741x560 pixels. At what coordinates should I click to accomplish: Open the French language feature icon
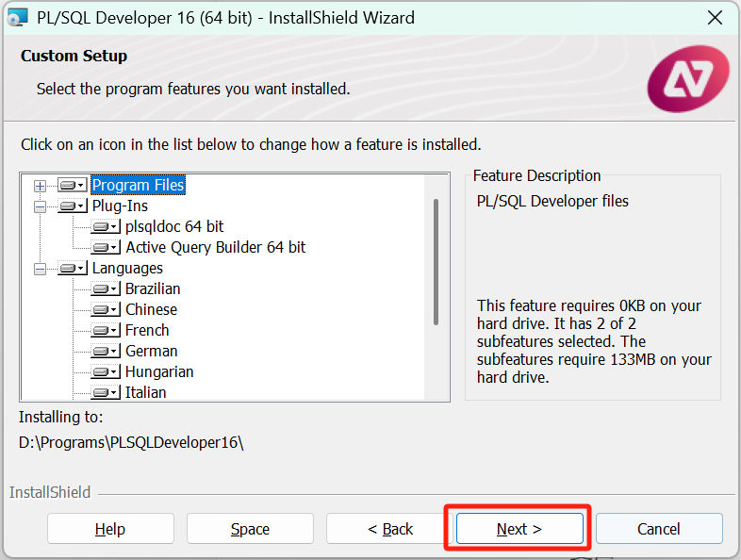tap(106, 331)
